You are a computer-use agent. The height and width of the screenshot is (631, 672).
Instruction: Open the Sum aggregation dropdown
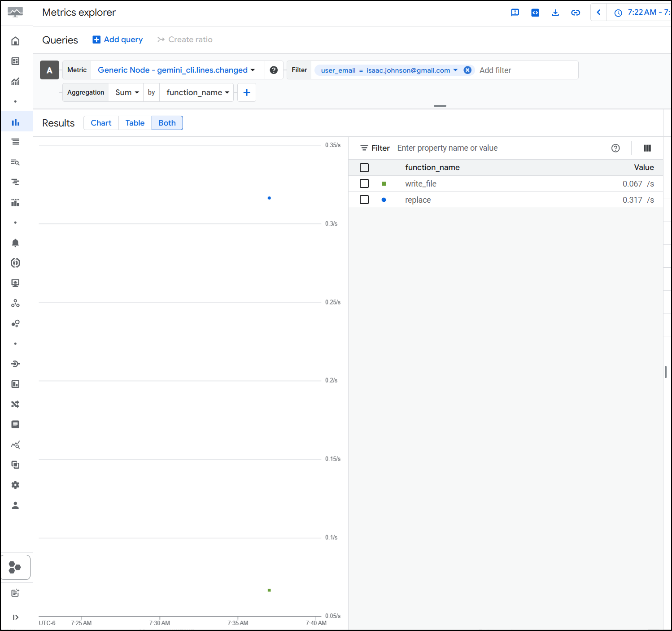[127, 92]
